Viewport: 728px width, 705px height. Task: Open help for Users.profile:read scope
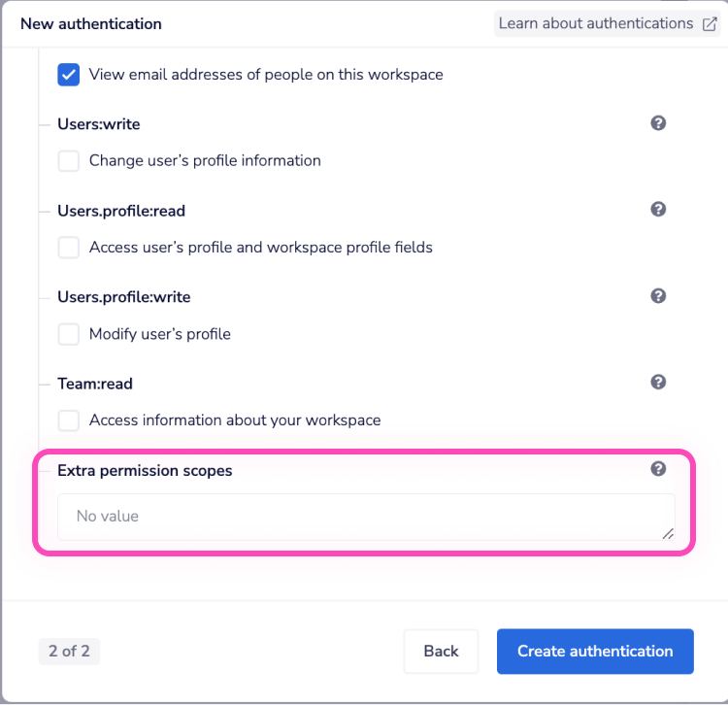tap(658, 210)
